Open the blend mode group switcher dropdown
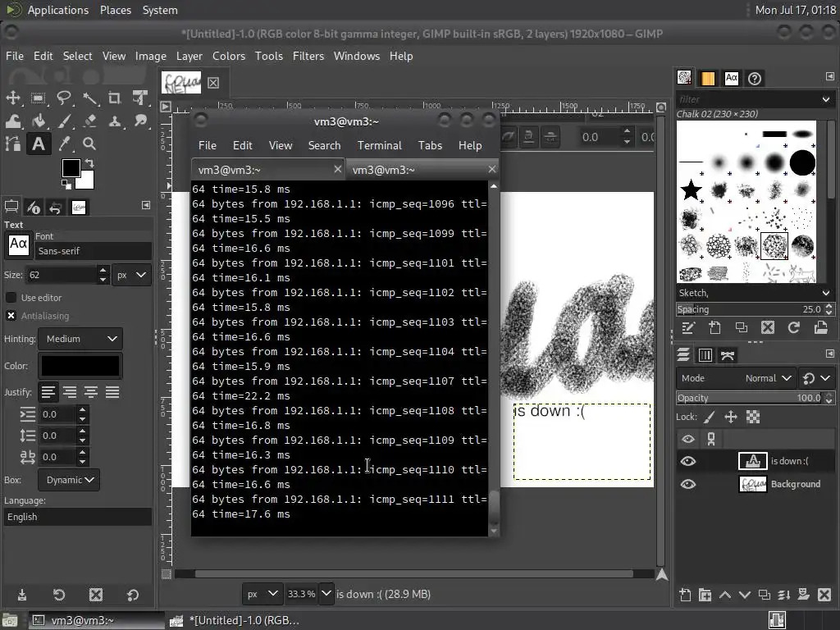Viewport: 840px width, 630px height. coord(816,378)
